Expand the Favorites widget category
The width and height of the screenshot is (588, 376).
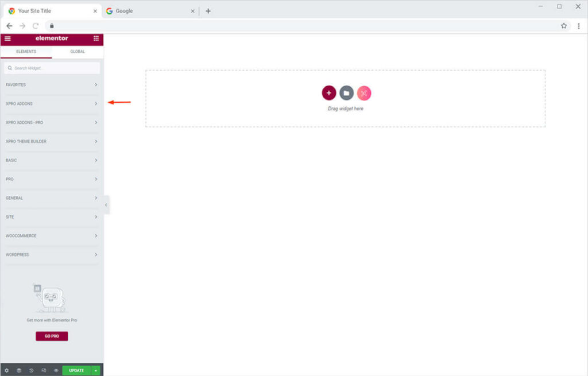(52, 85)
